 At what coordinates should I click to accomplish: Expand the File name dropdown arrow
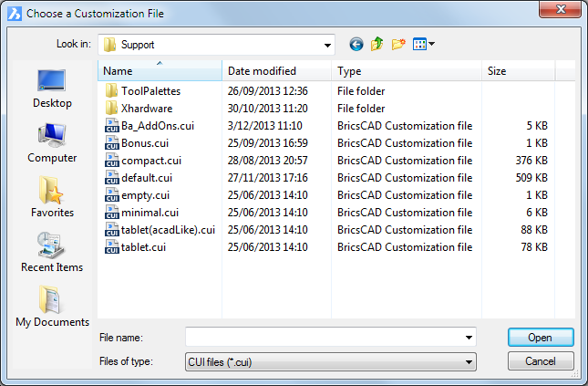(x=469, y=338)
